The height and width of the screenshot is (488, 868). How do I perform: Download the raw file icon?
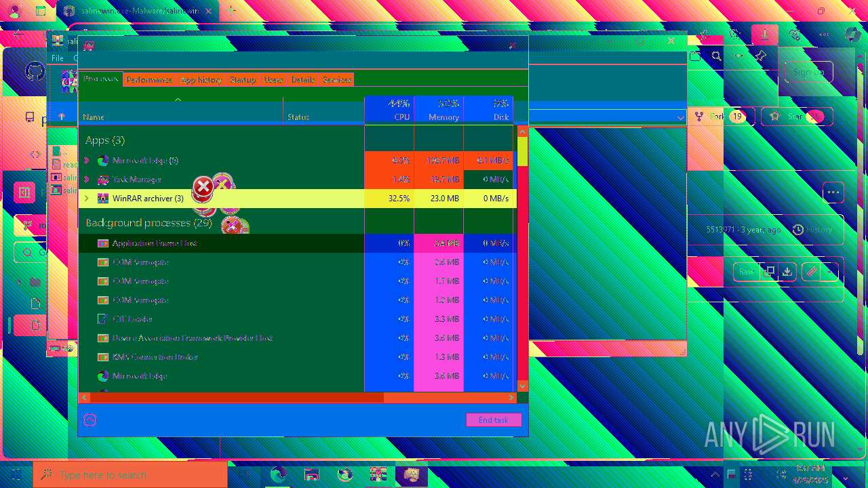click(x=787, y=272)
